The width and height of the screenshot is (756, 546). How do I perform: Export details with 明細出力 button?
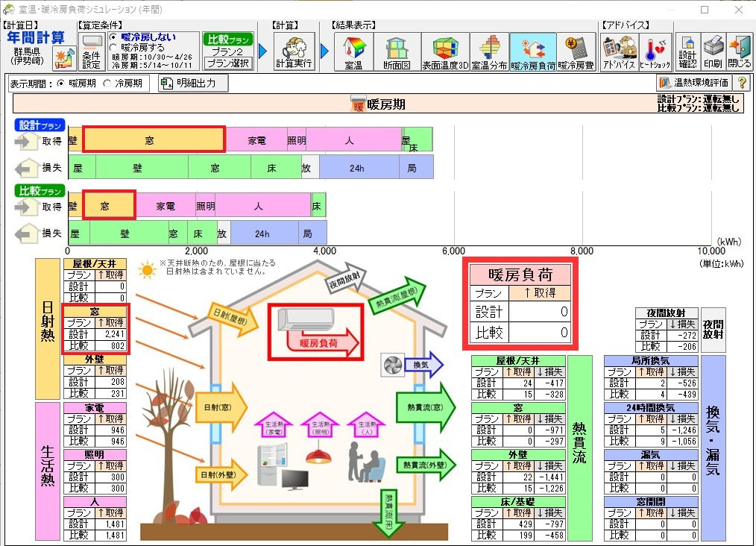[x=193, y=83]
